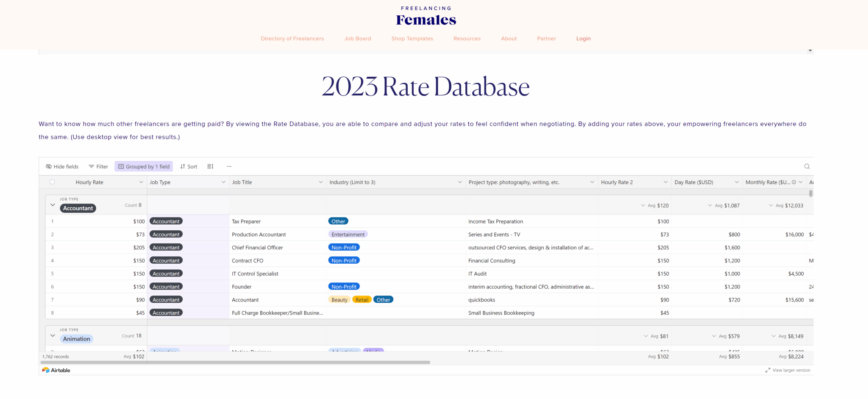Open Resources nav item

[467, 39]
